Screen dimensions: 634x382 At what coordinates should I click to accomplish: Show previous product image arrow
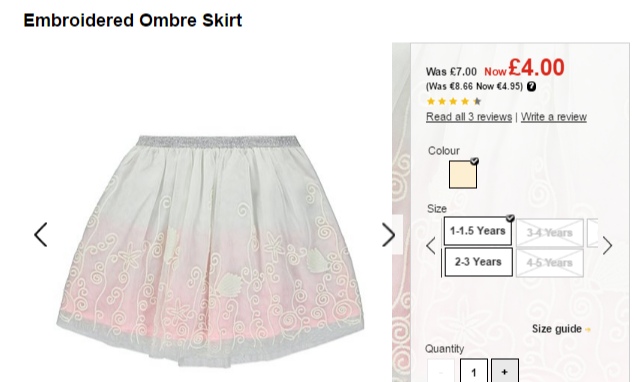point(41,234)
